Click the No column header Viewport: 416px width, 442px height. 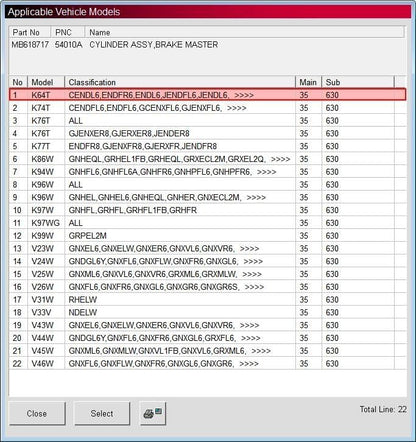[18, 82]
